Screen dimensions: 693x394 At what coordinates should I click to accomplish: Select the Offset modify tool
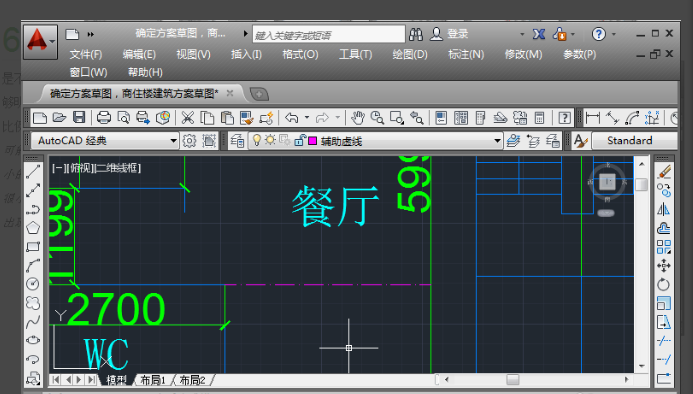coord(664,228)
